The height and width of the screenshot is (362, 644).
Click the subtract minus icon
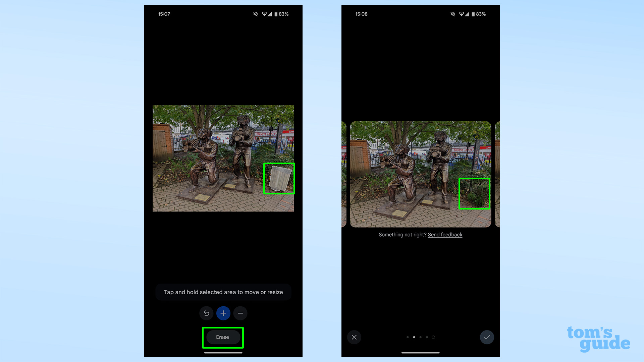(x=240, y=313)
